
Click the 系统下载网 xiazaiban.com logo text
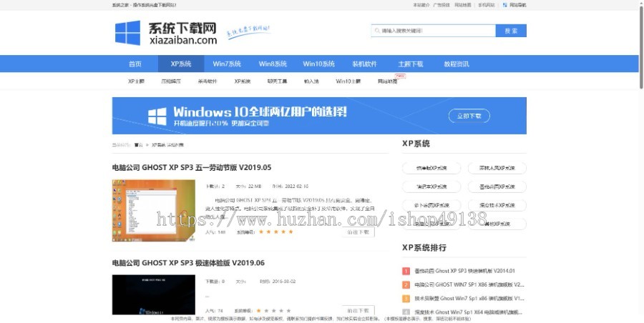182,34
